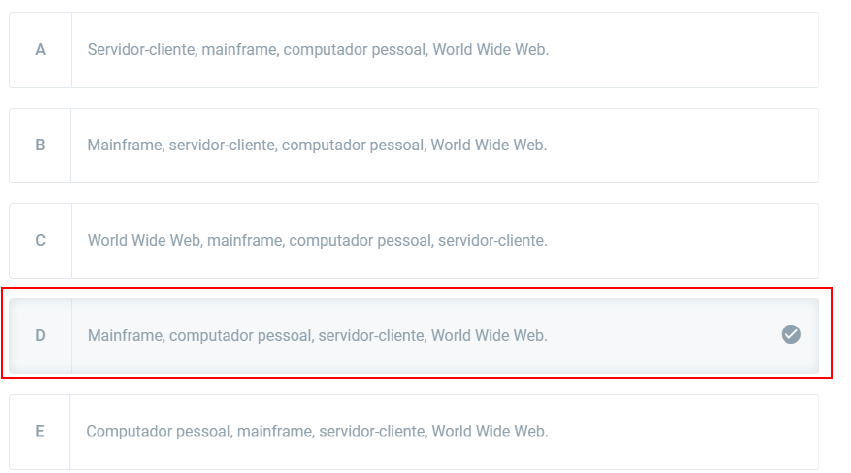This screenshot has width=851, height=473.
Task: Click 'World Wide Web.' at the end of option A
Action: point(490,49)
